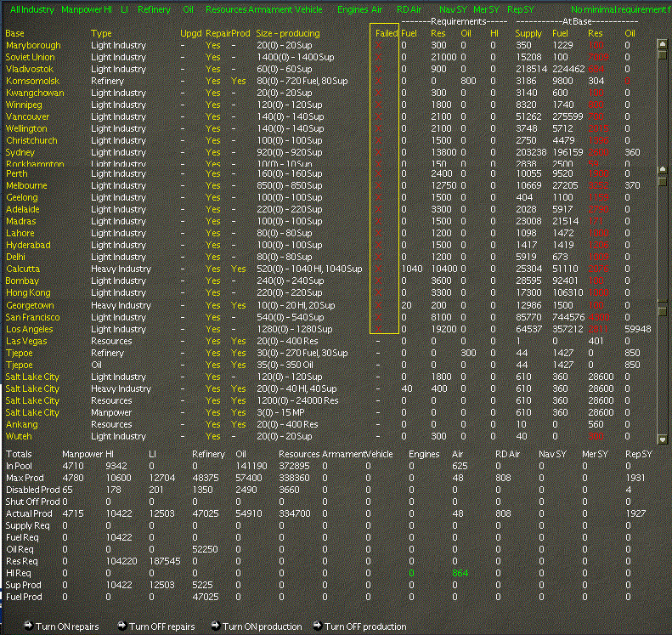Open the Wuteh base
Image resolution: width=672 pixels, height=635 pixels.
19,436
